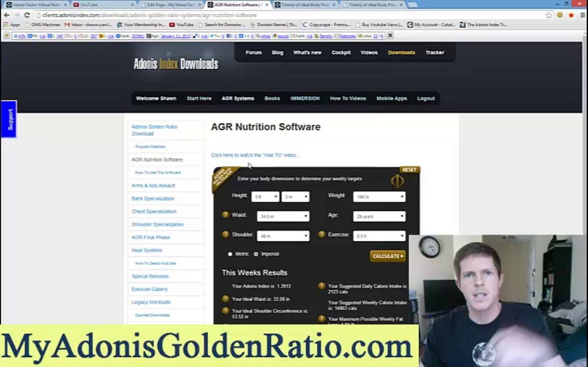Click the help icon beside Ideal Shoulder Circumference
This screenshot has width=588, height=367.
(x=225, y=311)
